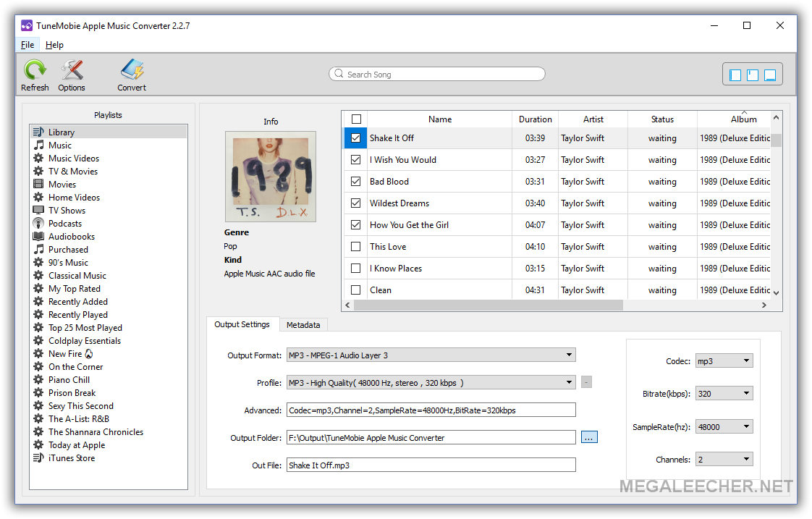Screen dimensions: 812x519
Task: Uncheck the Wildest Dreams checkbox
Action: point(356,203)
